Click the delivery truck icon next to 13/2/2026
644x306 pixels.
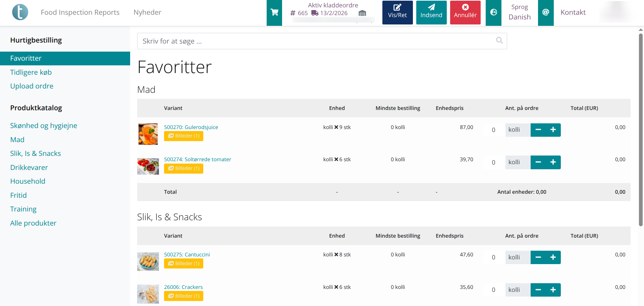[x=314, y=13]
